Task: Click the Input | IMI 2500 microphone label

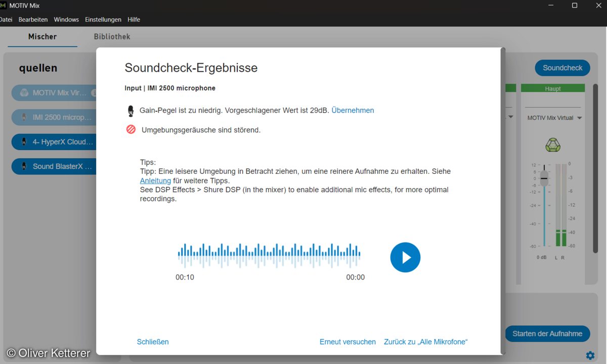Action: click(170, 88)
